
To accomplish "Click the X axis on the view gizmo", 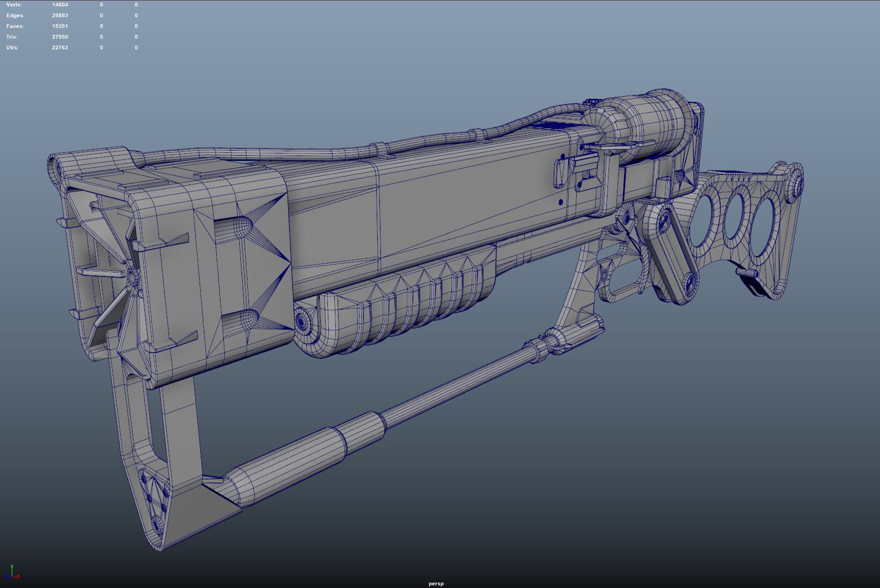I will [18, 576].
